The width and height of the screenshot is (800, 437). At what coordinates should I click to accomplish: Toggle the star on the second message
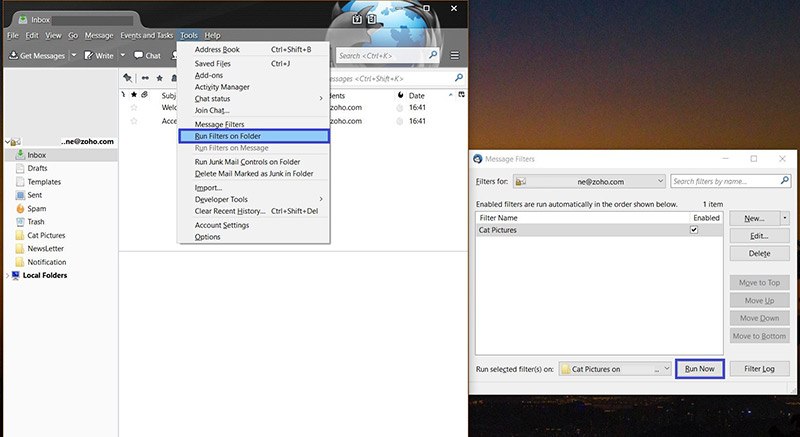(x=134, y=121)
